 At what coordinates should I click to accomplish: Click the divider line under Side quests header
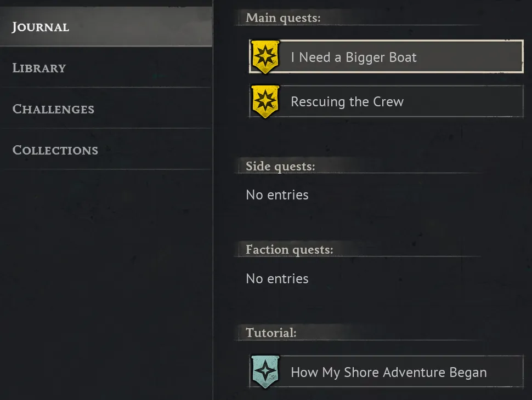point(356,174)
